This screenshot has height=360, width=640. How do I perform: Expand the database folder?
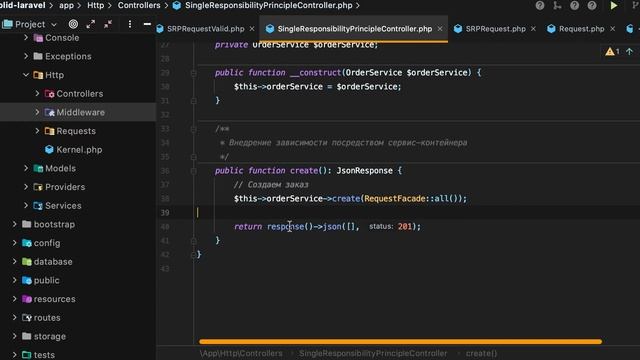(15, 262)
